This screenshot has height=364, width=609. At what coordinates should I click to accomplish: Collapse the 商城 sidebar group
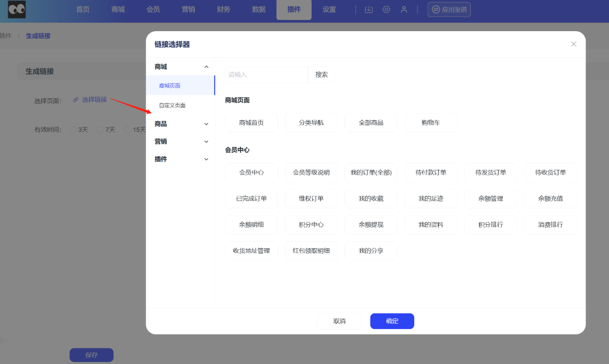click(181, 67)
